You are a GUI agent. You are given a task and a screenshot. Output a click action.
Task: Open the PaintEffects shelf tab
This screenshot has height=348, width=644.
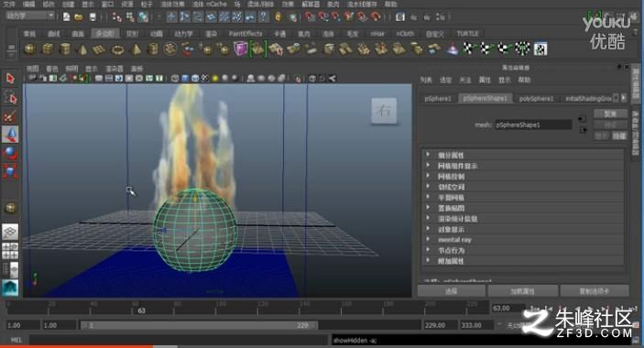point(246,34)
